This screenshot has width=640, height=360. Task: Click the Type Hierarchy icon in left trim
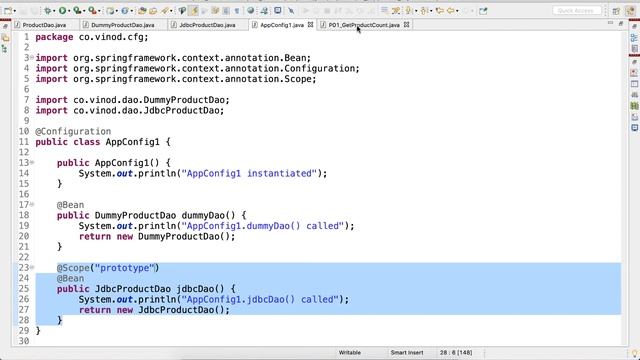(5, 49)
